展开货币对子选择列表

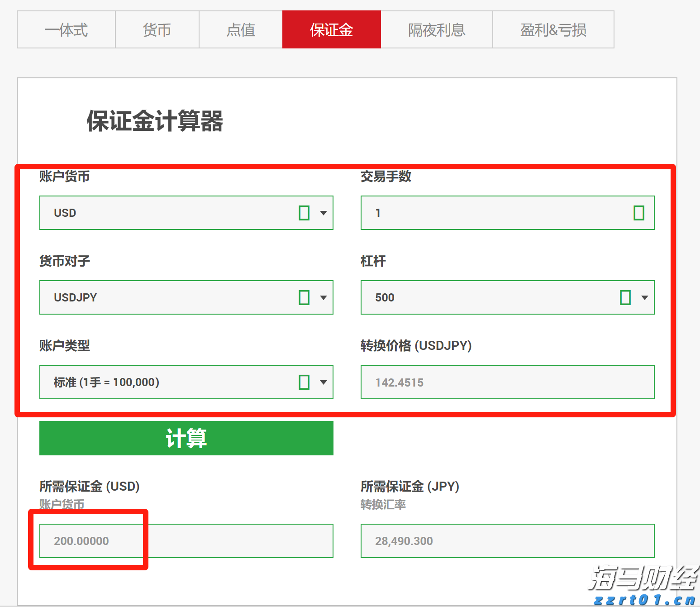pyautogui.click(x=323, y=297)
